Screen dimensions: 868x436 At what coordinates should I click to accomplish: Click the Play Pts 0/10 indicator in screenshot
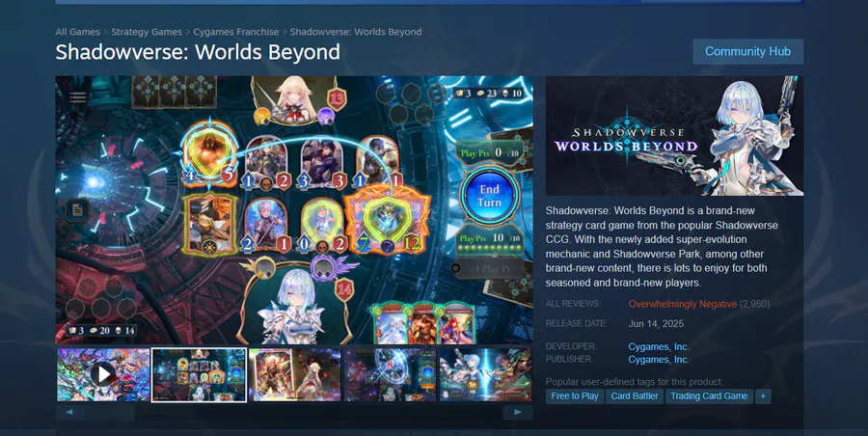(489, 152)
